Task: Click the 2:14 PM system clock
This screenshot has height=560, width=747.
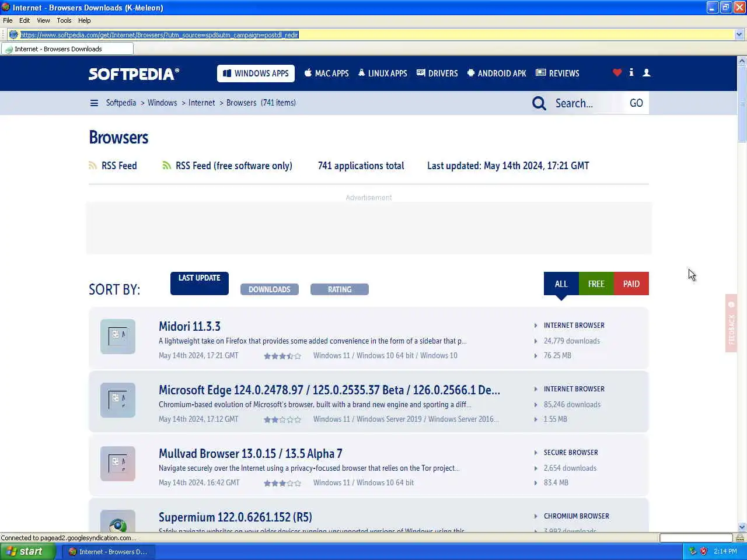Action: 725,551
